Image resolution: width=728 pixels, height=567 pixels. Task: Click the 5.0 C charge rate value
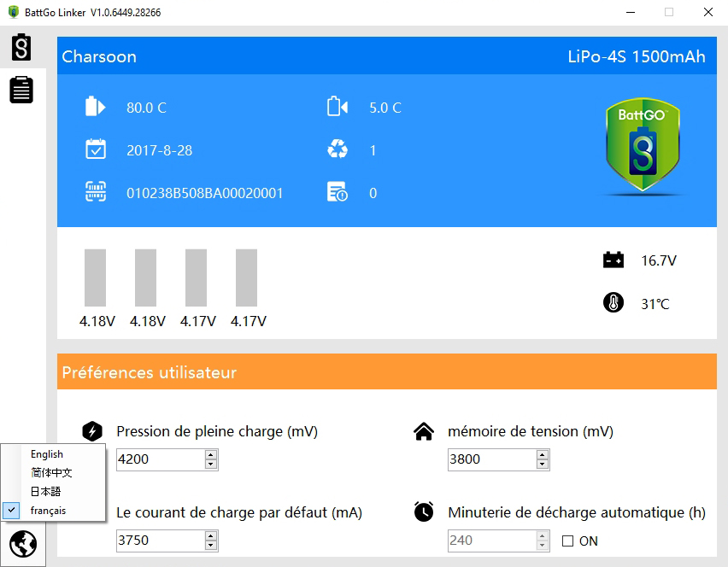click(x=385, y=108)
